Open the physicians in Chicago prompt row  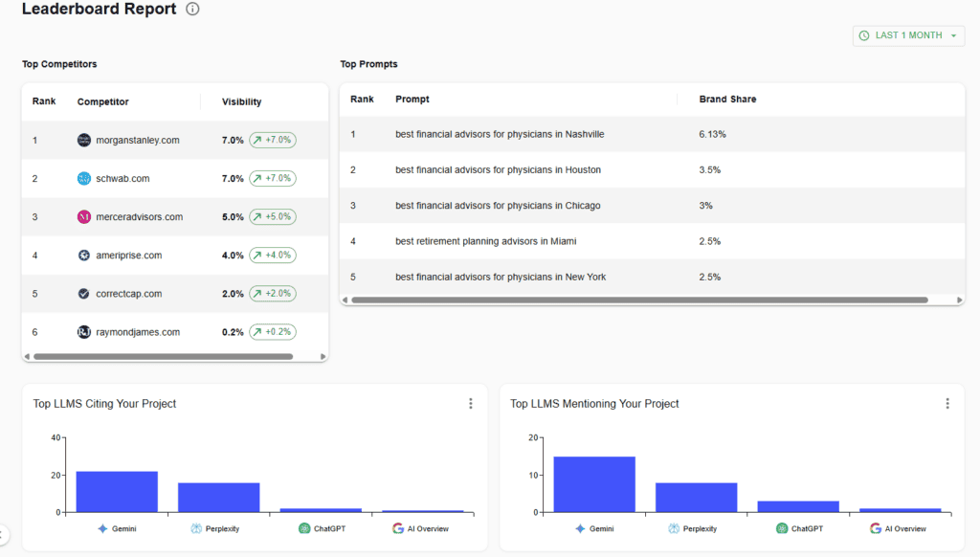tap(652, 206)
